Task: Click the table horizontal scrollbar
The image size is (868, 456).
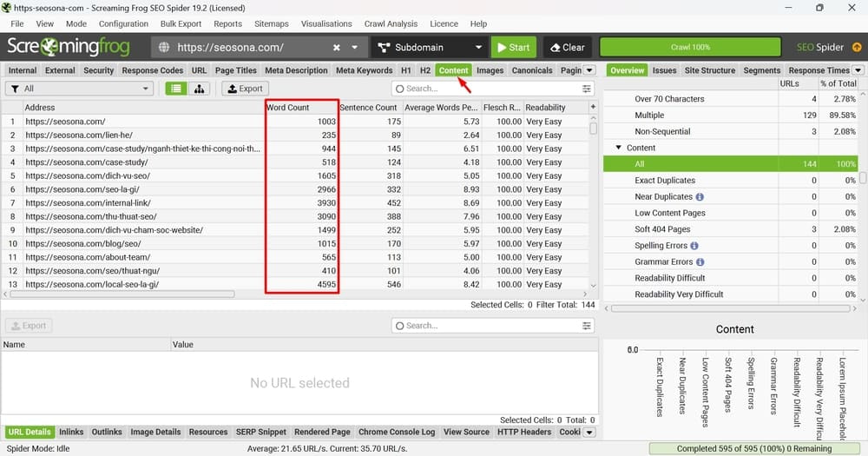Action: coord(122,294)
